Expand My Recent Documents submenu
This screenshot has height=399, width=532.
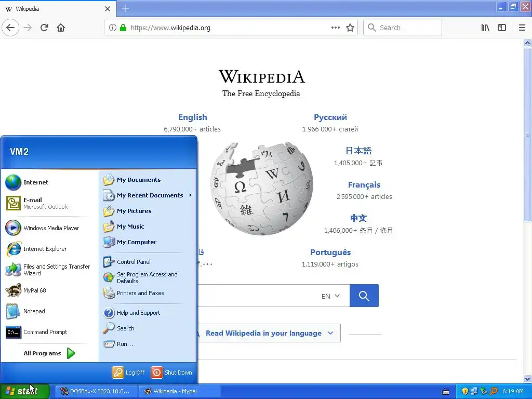coord(148,195)
